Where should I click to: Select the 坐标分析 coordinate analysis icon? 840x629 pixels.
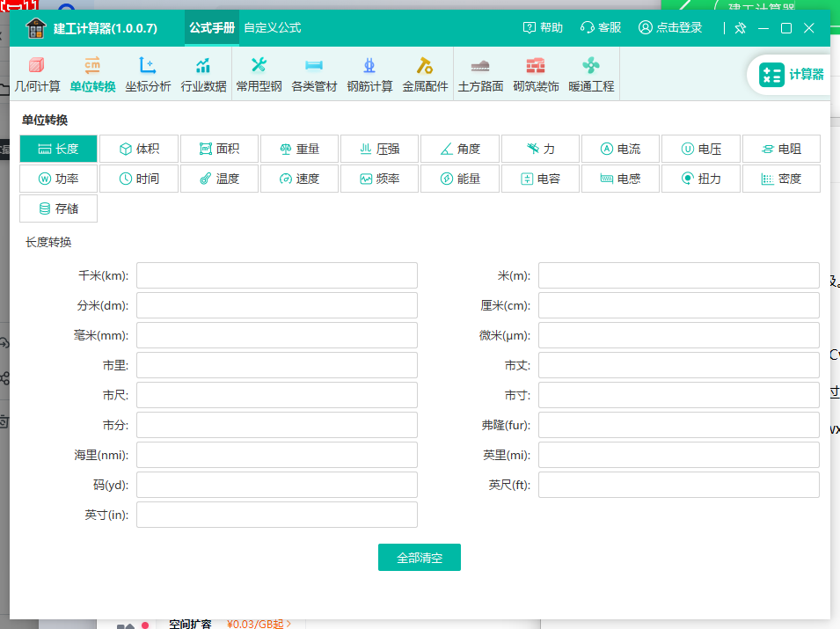(x=148, y=74)
